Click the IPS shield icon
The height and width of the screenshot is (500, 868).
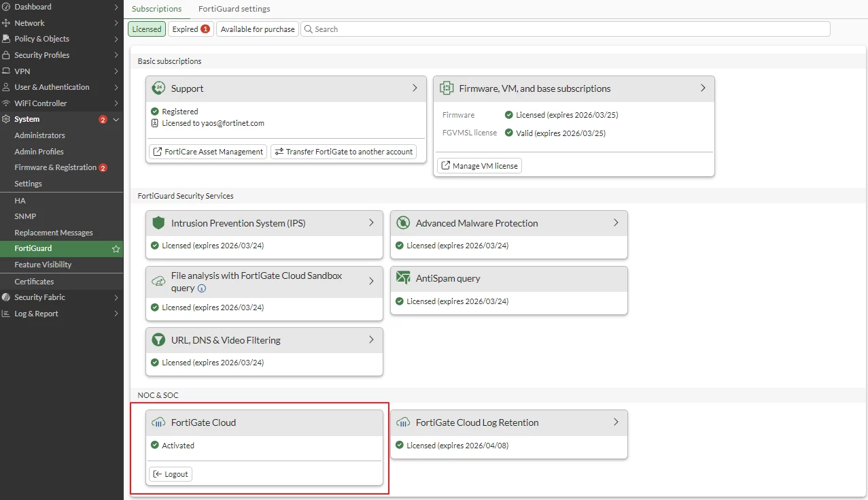coord(158,223)
